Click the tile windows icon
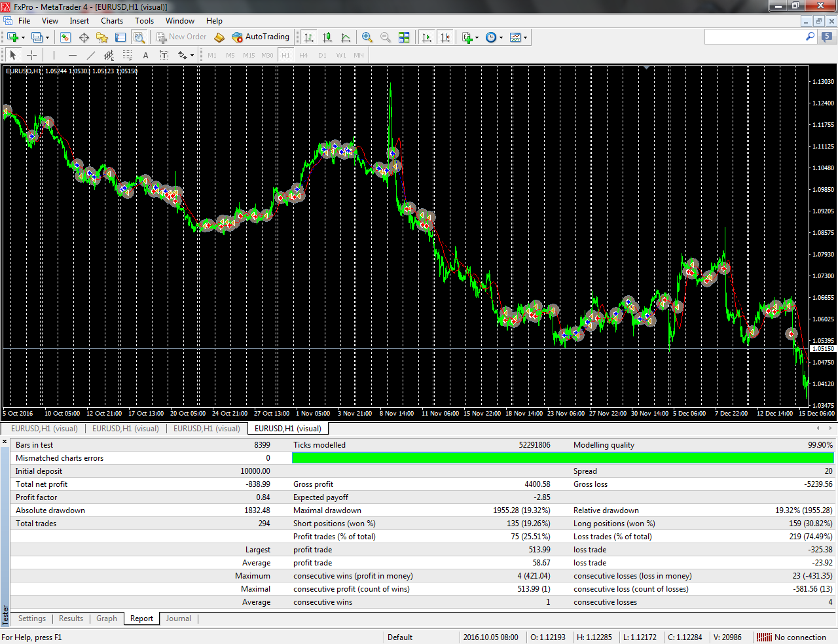Image resolution: width=838 pixels, height=644 pixels. pyautogui.click(x=404, y=37)
